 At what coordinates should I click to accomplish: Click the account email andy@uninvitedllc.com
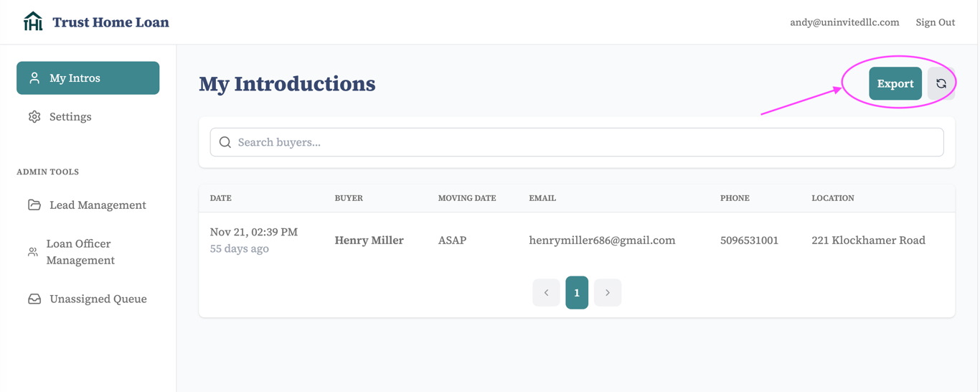click(x=844, y=22)
